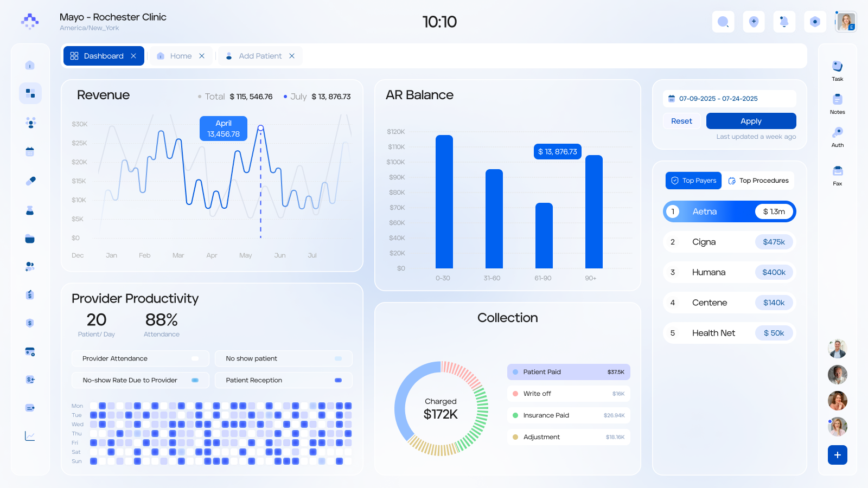This screenshot has width=868, height=488.
Task: Select the pill medication icon in sidebar
Action: tap(30, 181)
